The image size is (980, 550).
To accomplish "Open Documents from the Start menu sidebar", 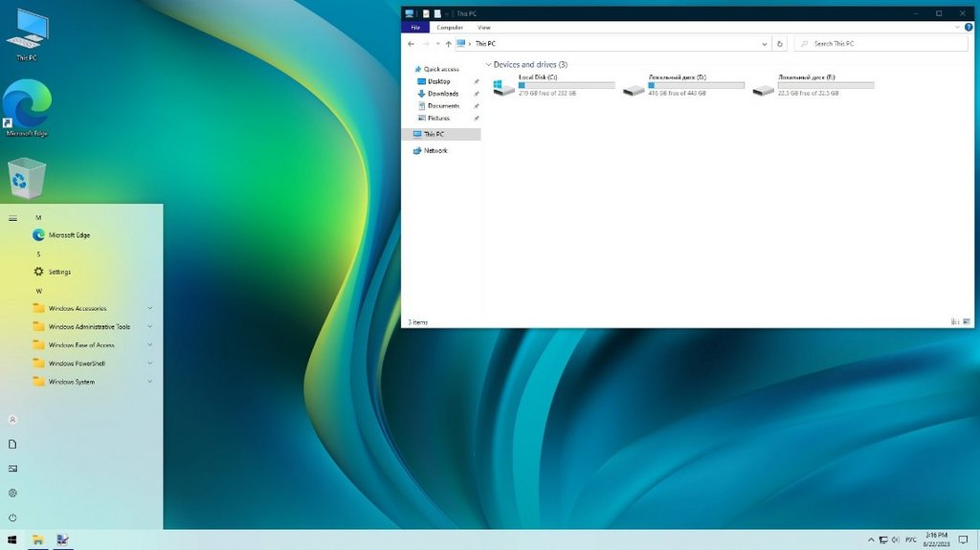I will point(12,445).
